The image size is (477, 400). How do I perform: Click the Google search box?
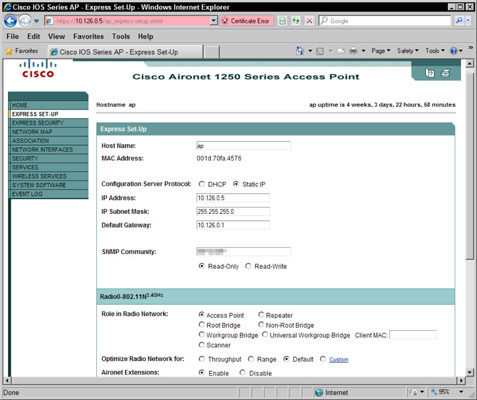coord(385,21)
